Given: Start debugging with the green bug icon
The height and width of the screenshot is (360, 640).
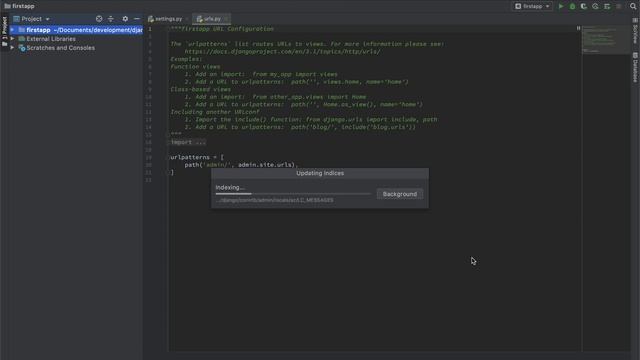Looking at the screenshot, I should [572, 7].
